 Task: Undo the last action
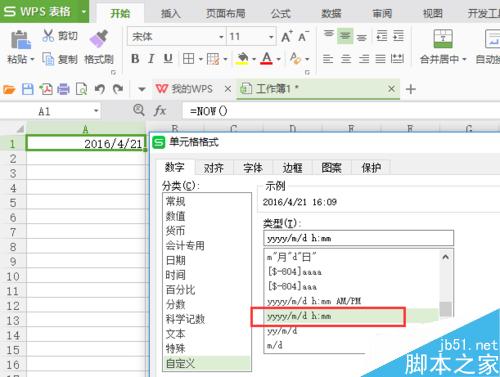click(x=100, y=89)
